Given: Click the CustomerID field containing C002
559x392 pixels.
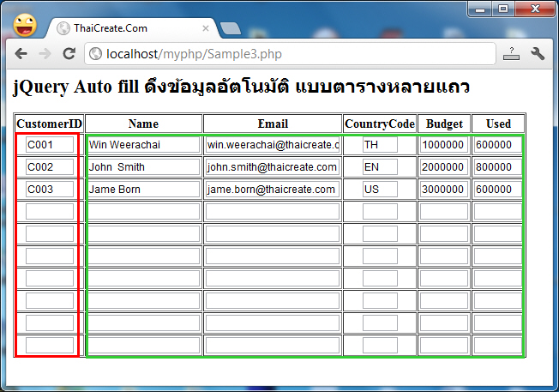Looking at the screenshot, I should point(50,167).
